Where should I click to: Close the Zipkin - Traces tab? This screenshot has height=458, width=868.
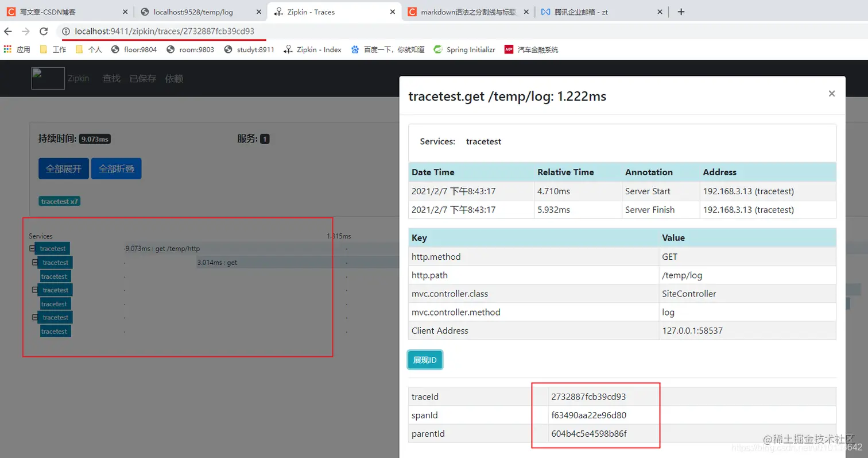pyautogui.click(x=393, y=11)
